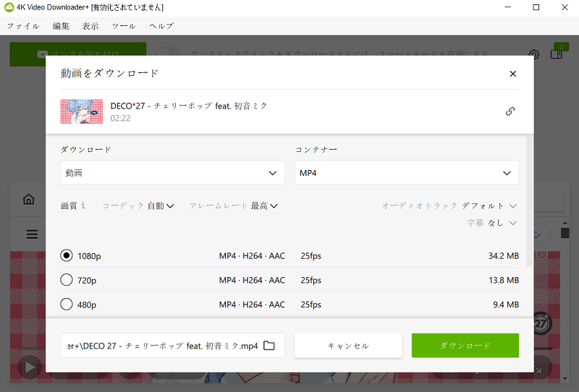
Task: Browse output folder with the folder icon
Action: pyautogui.click(x=269, y=346)
